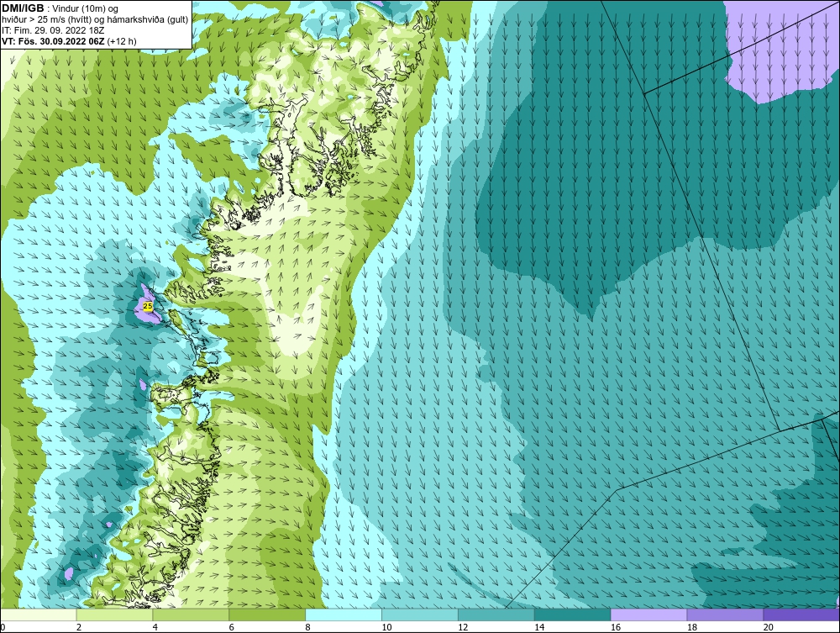Click the 'Vindur (10m) og' heading text
The image size is (840, 633).
coord(87,8)
